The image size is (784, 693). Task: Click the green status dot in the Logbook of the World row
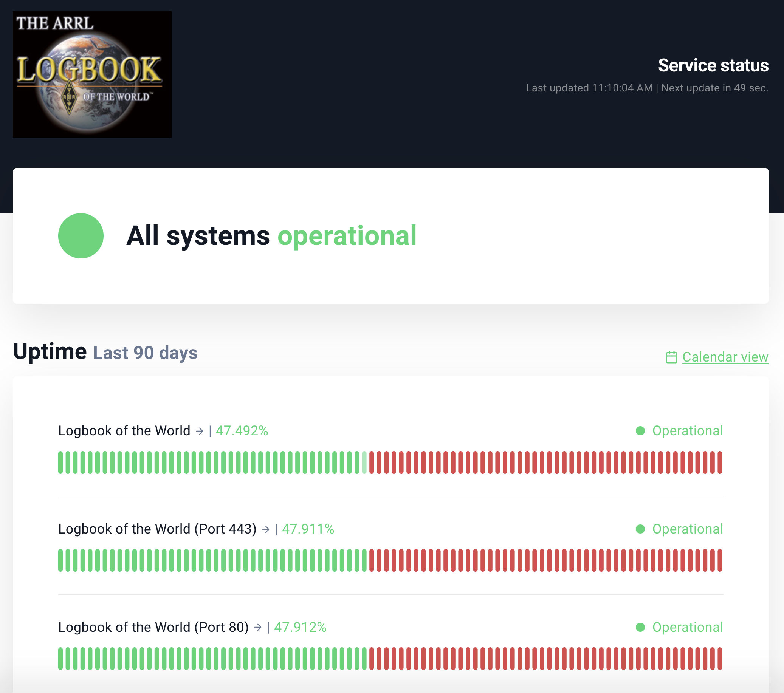640,431
